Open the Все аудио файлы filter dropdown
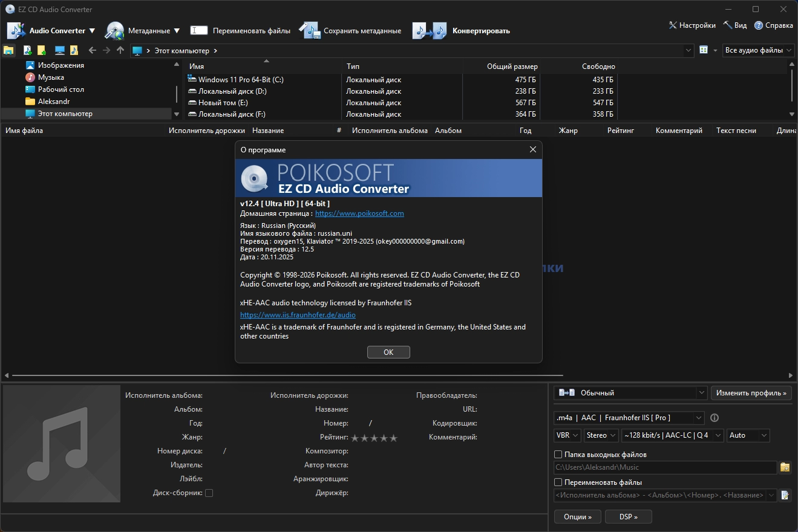 click(x=759, y=51)
